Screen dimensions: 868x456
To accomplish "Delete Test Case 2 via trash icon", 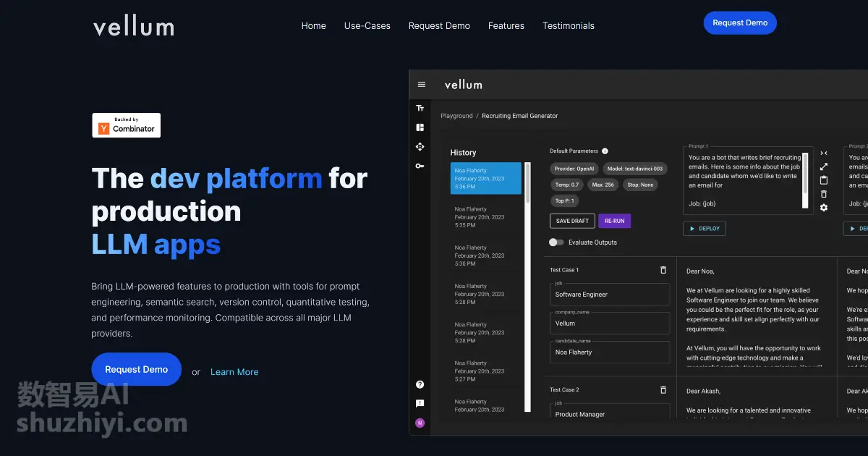I will [663, 389].
